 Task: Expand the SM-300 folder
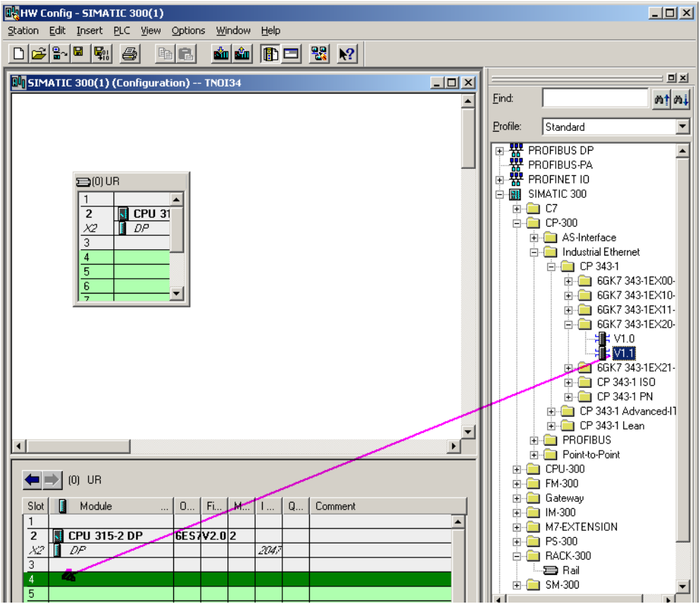click(516, 585)
